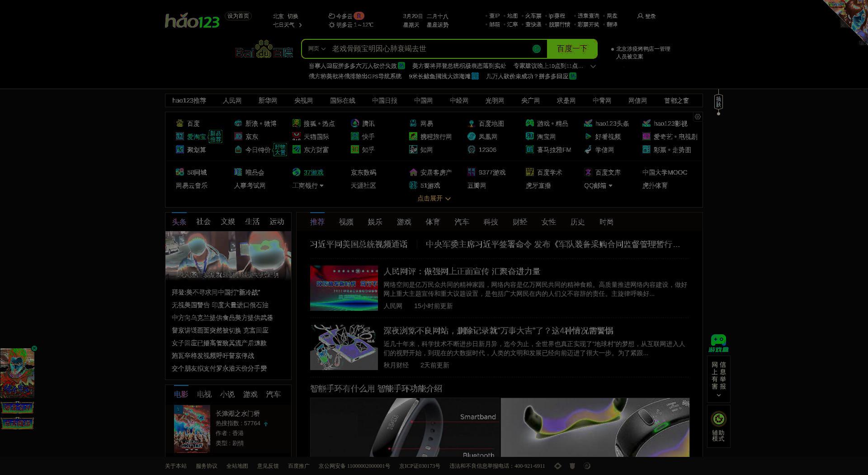Switch to the 社会 news tab
The width and height of the screenshot is (868, 475).
click(203, 222)
